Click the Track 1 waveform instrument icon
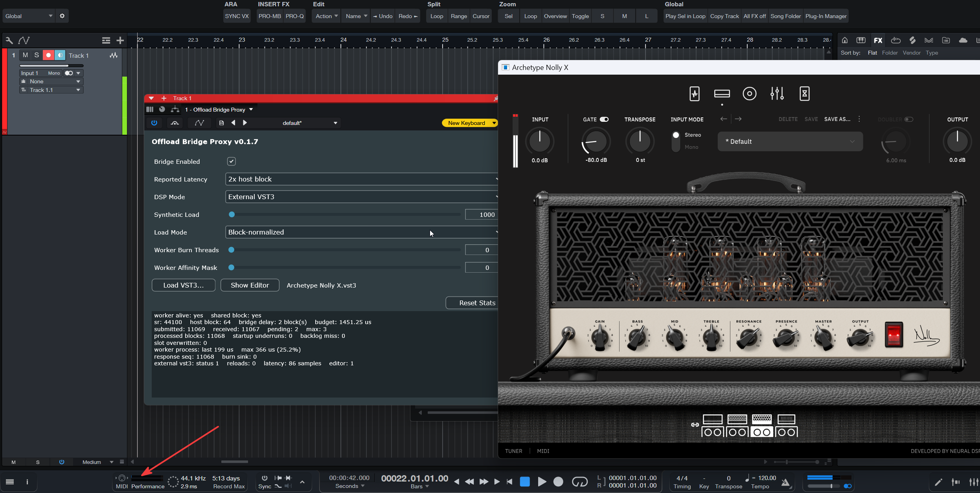This screenshot has height=493, width=980. point(114,55)
